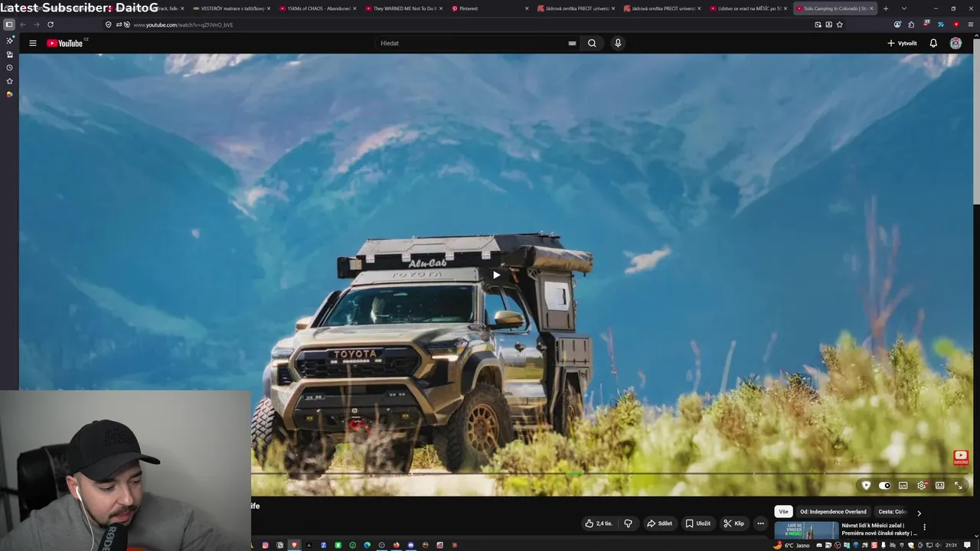Open extensions icon in browser toolbar
980x551 pixels.
[x=911, y=24]
